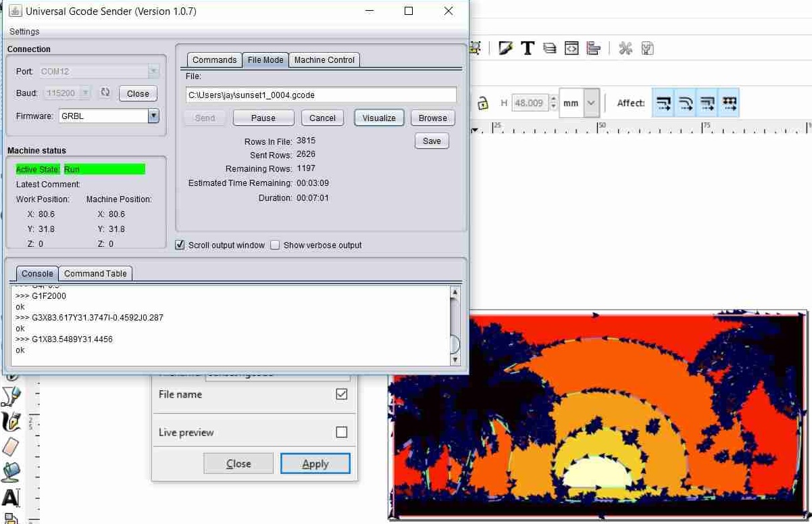This screenshot has width=812, height=524.
Task: Click the Visualize button
Action: point(379,118)
